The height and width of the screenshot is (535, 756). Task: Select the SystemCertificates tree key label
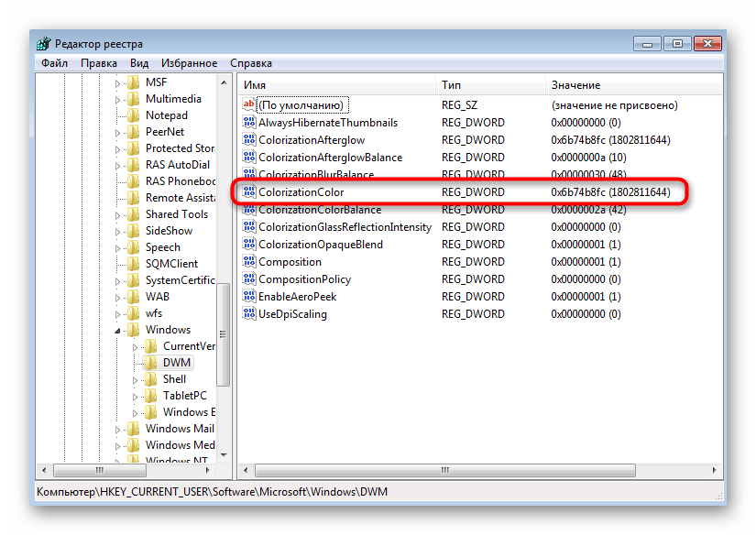180,280
